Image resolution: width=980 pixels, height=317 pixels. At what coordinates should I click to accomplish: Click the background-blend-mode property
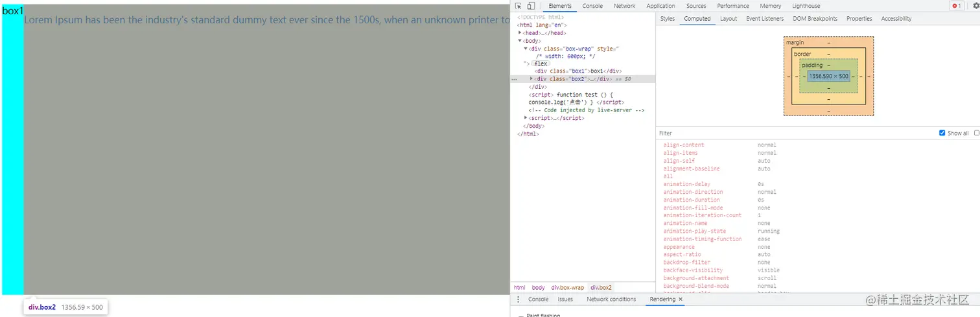coord(696,286)
